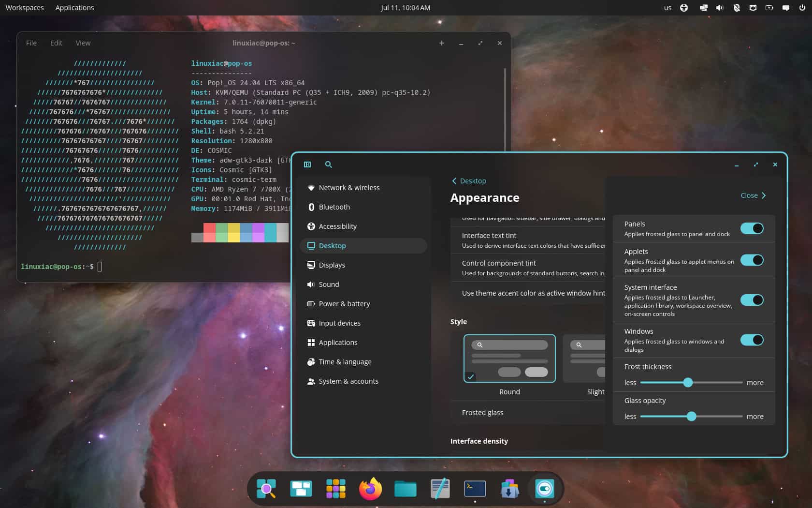This screenshot has width=812, height=508.
Task: Open Time & language settings page
Action: (x=363, y=362)
